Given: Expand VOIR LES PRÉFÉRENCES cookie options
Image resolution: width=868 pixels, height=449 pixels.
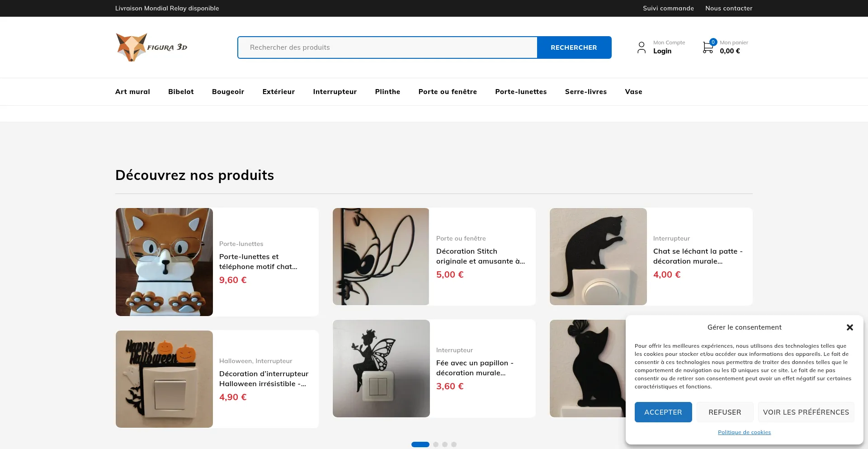Looking at the screenshot, I should click(x=806, y=412).
